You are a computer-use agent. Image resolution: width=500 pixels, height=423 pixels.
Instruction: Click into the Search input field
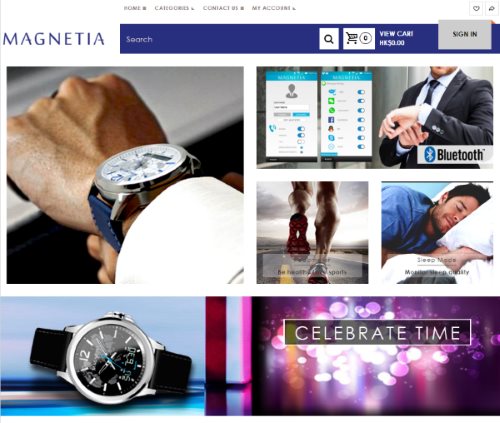(x=218, y=39)
